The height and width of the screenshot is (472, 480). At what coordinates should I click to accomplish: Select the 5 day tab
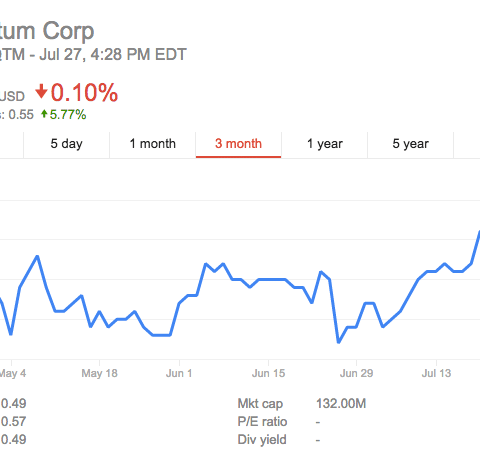(67, 144)
